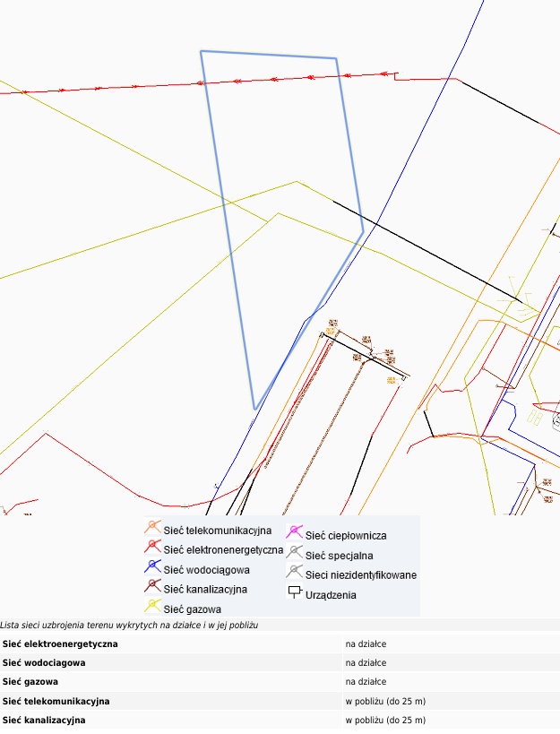The height and width of the screenshot is (734, 560).
Task: Click the Urządzenia device symbol in legend
Action: click(294, 593)
